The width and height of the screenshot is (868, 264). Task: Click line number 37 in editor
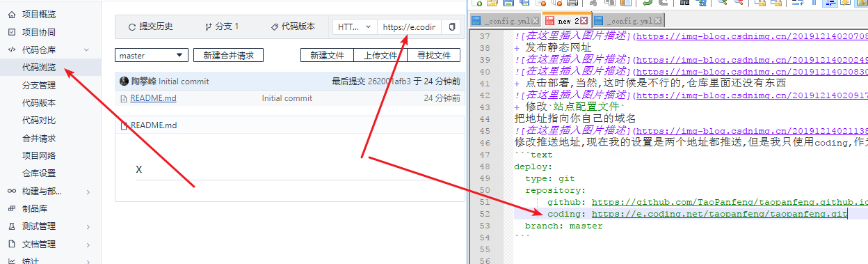(485, 36)
